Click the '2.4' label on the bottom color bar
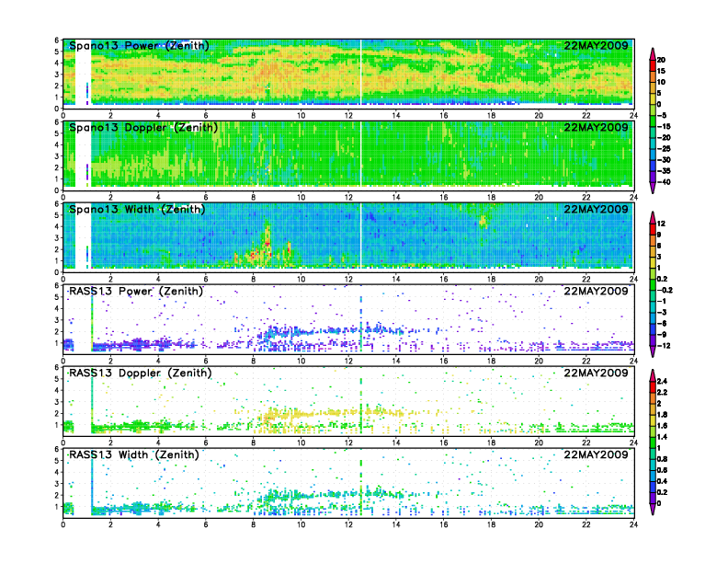728x563 pixels. [663, 382]
